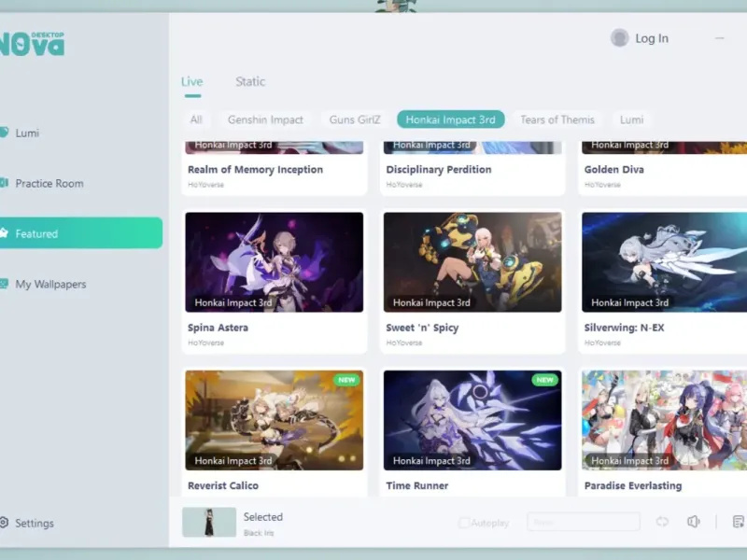Click the repeat input field in bottom bar
This screenshot has width=747, height=560.
tap(584, 522)
